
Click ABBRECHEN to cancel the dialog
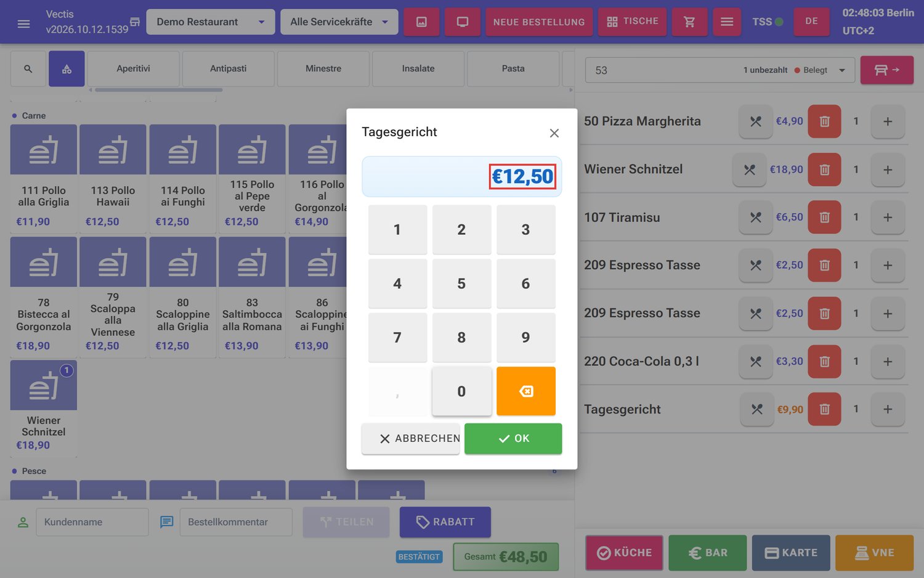click(x=411, y=439)
